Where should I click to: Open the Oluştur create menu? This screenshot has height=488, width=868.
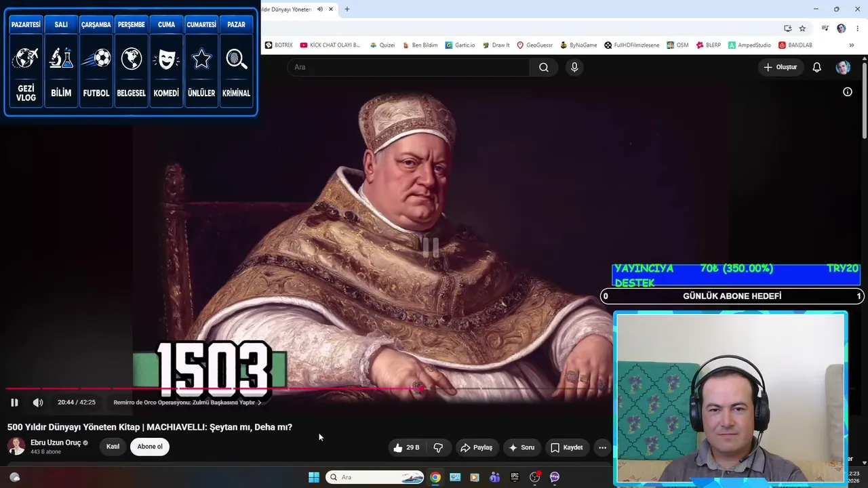coord(781,67)
